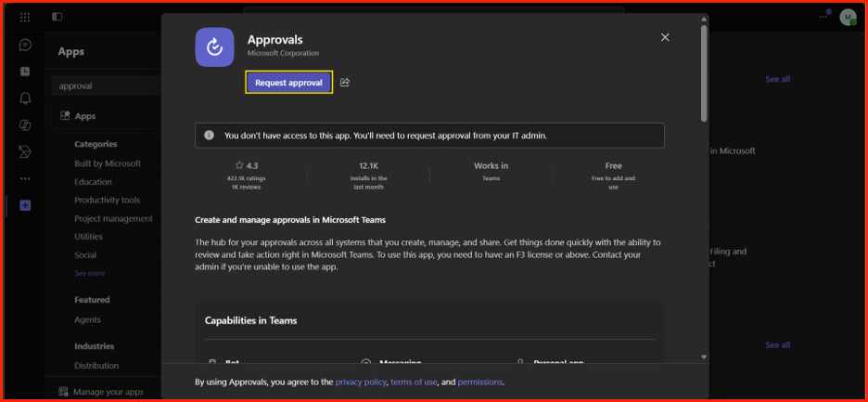Viewport: 868px width, 402px height.
Task: Click See more under Categories
Action: (90, 273)
